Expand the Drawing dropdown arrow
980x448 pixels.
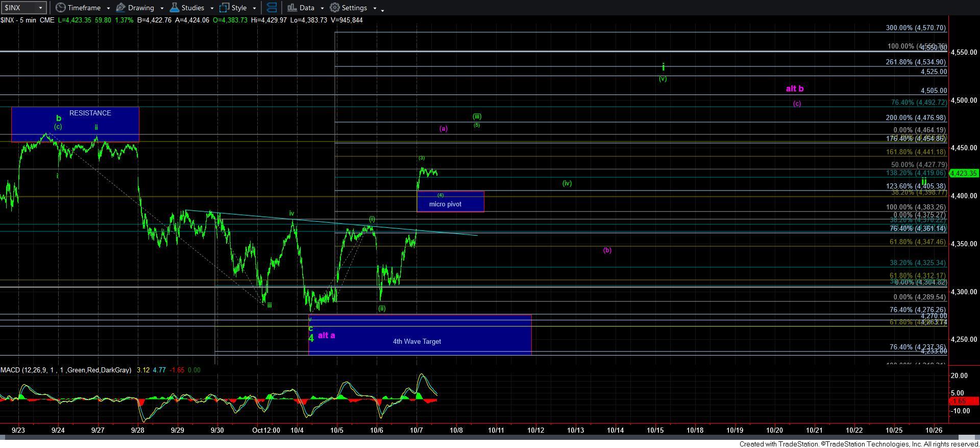coord(162,8)
